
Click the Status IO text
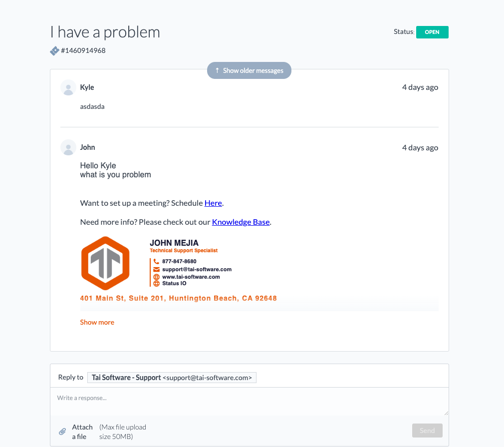174,284
